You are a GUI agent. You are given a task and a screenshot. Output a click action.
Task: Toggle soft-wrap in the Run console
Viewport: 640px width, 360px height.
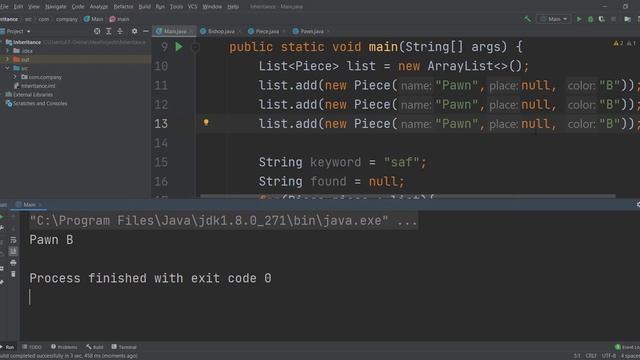click(x=13, y=240)
